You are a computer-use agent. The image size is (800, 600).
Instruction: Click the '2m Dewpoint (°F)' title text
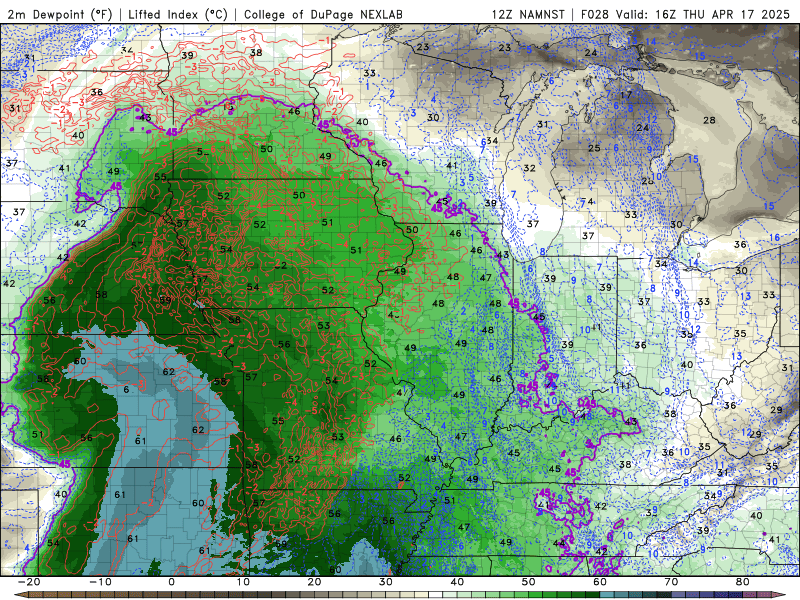pyautogui.click(x=60, y=14)
